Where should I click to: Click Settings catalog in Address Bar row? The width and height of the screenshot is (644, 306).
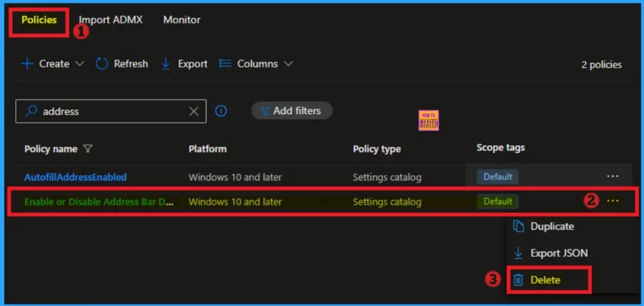point(387,202)
